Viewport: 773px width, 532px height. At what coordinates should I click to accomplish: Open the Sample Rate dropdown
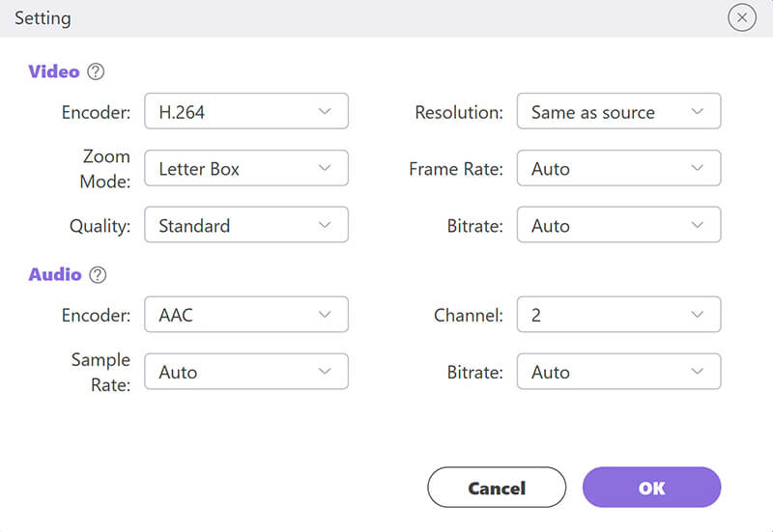246,372
